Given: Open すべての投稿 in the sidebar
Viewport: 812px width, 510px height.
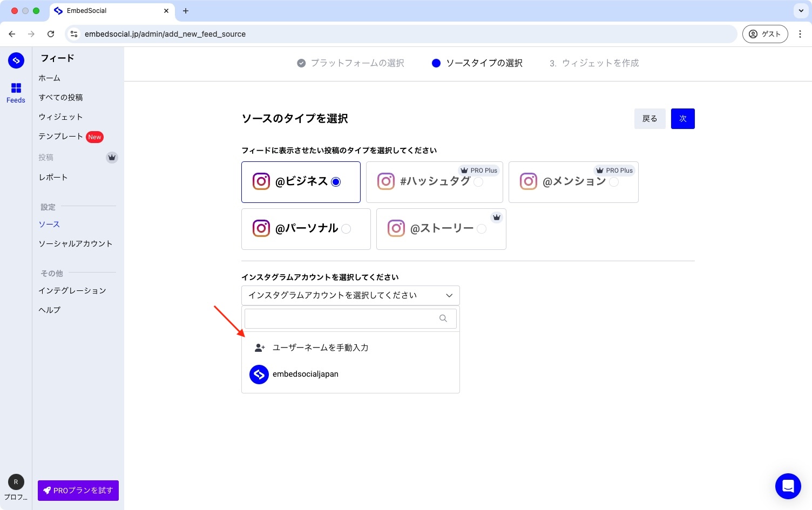Looking at the screenshot, I should [60, 98].
